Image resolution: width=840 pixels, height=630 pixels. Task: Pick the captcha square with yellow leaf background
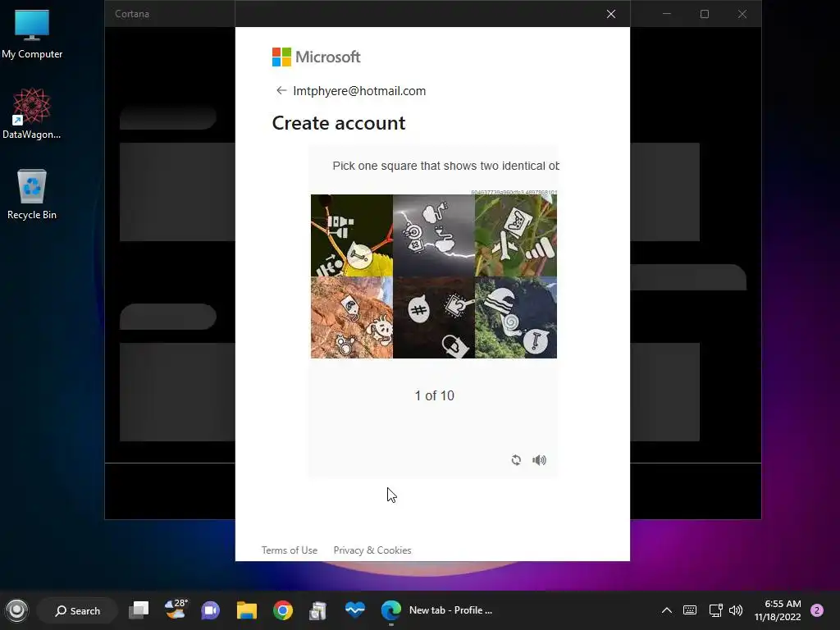point(352,235)
